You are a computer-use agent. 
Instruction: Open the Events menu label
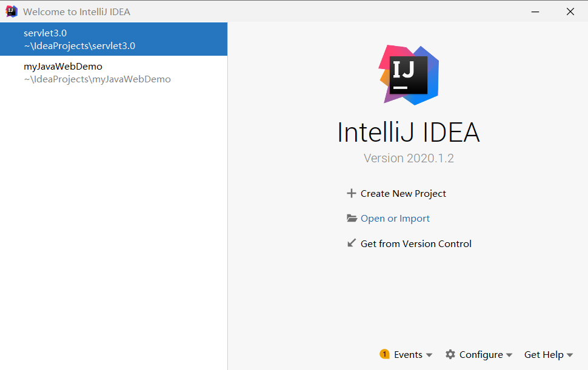coord(408,355)
